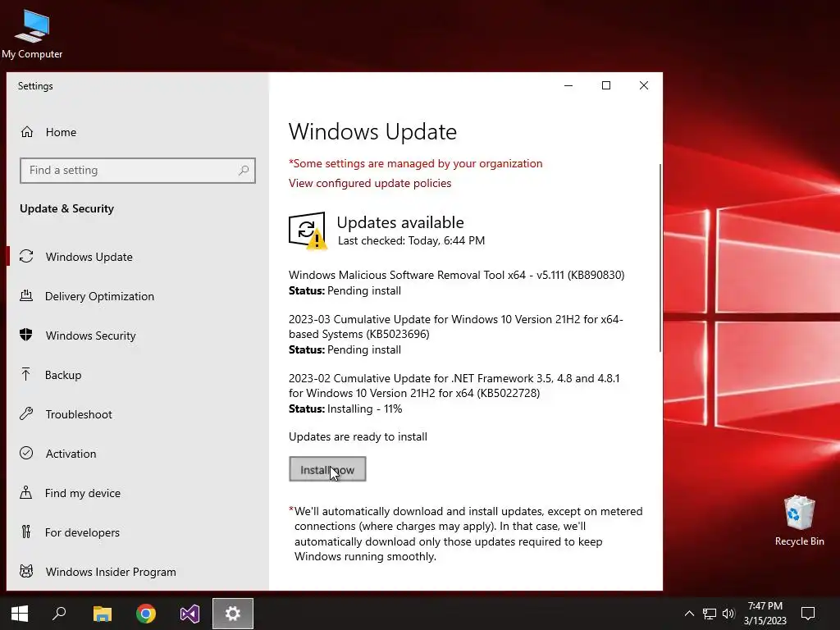Click the magnifier icon in Find a setting
This screenshot has width=840, height=630.
244,171
